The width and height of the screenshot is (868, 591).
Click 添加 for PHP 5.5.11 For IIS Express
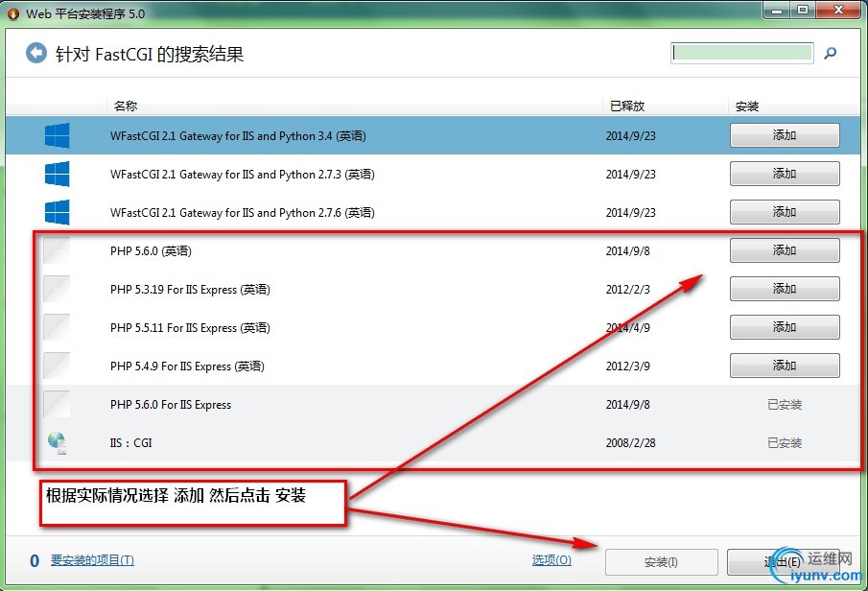pyautogui.click(x=785, y=327)
